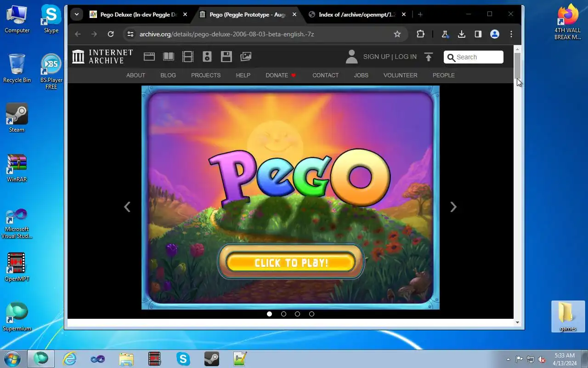This screenshot has width=588, height=368.
Task: Open a new browser tab with plus
Action: (x=420, y=14)
